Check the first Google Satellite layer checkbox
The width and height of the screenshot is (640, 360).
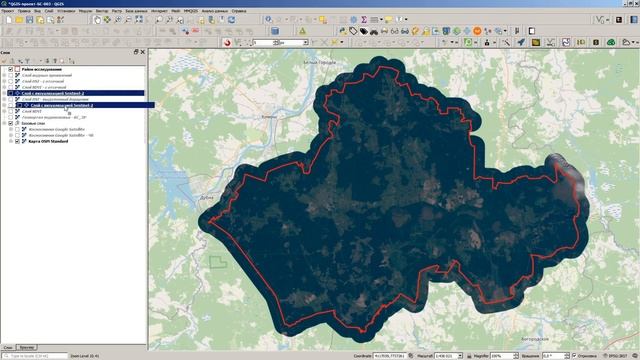click(x=17, y=129)
